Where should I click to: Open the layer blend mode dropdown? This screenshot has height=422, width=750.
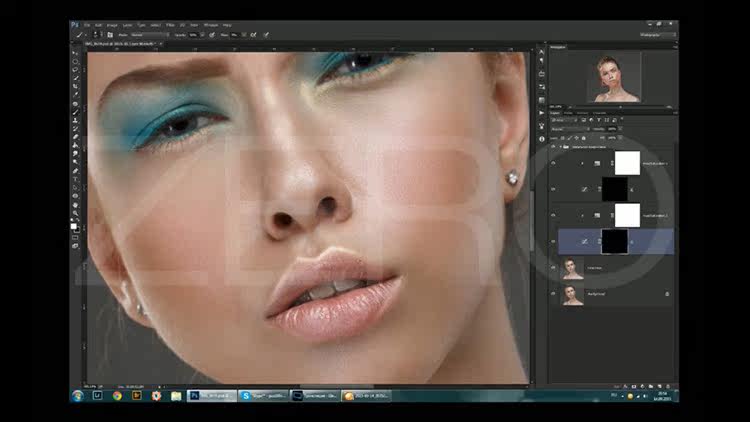pyautogui.click(x=570, y=129)
